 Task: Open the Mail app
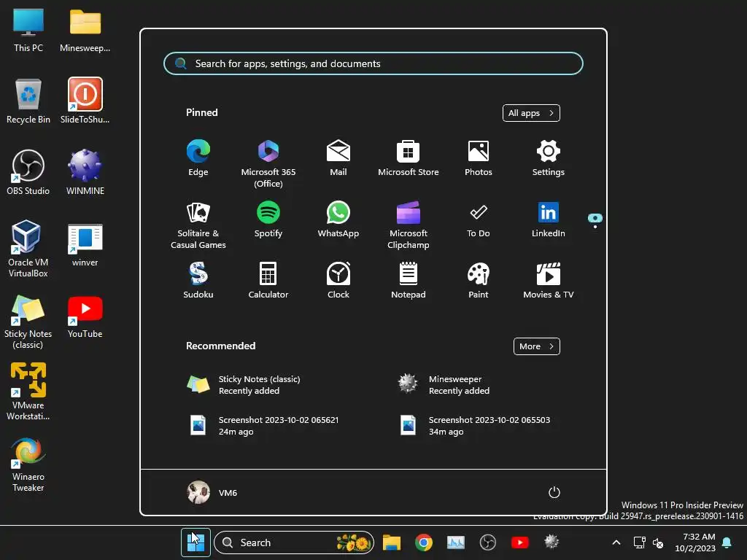[x=338, y=158]
